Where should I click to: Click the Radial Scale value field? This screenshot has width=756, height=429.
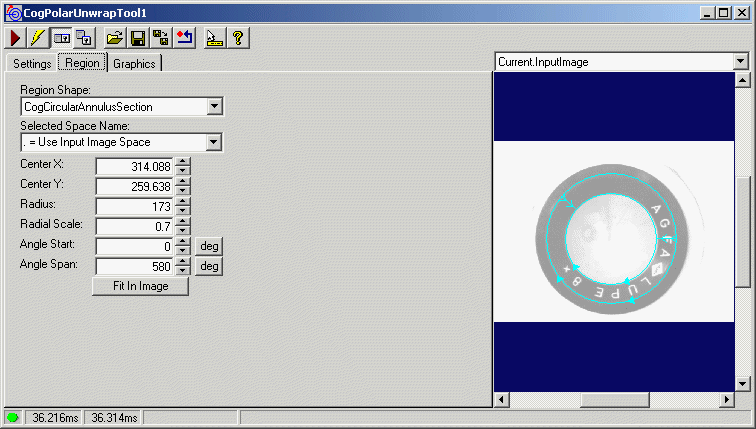click(x=135, y=227)
